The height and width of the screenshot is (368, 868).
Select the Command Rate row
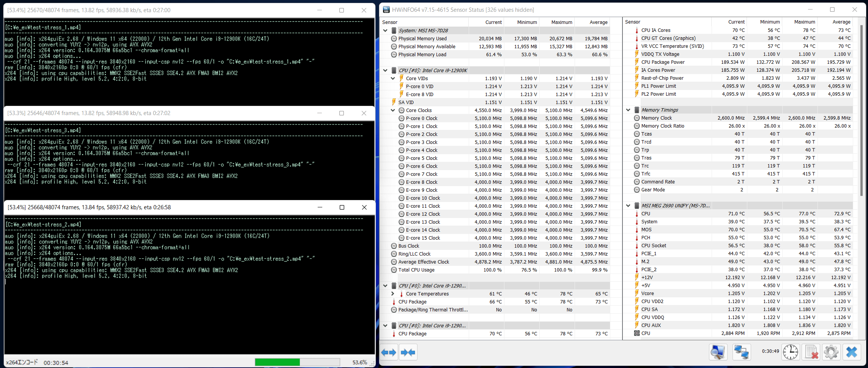(738, 182)
